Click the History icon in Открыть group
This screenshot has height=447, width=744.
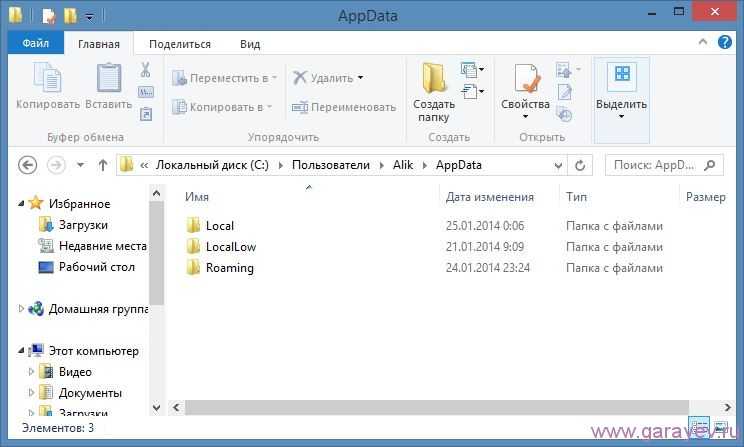564,114
